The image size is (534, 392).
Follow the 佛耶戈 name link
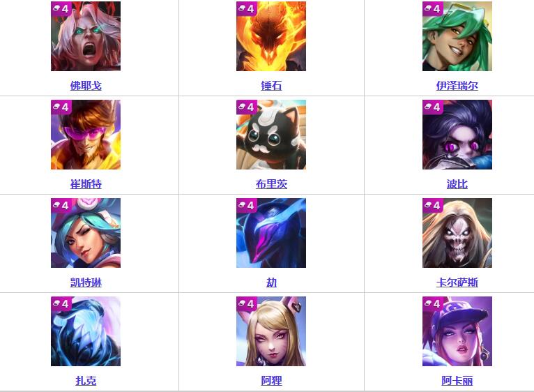tap(86, 86)
